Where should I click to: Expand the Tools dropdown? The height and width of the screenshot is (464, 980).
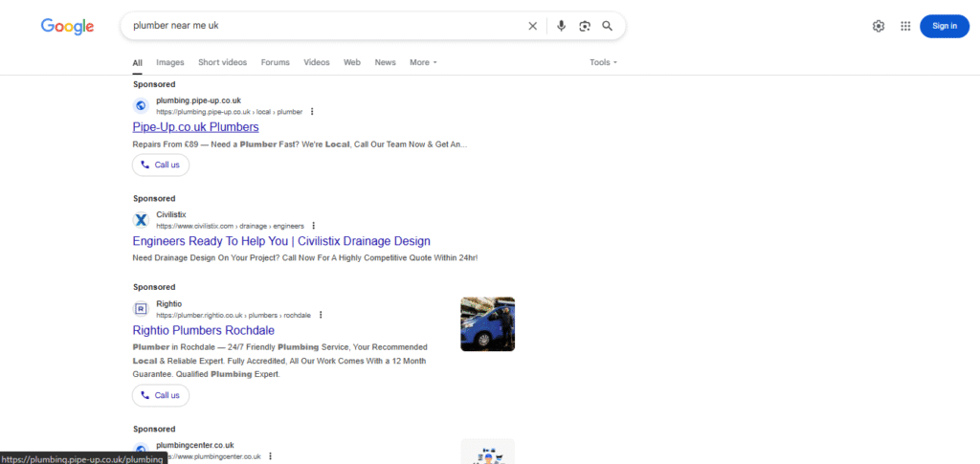click(603, 62)
